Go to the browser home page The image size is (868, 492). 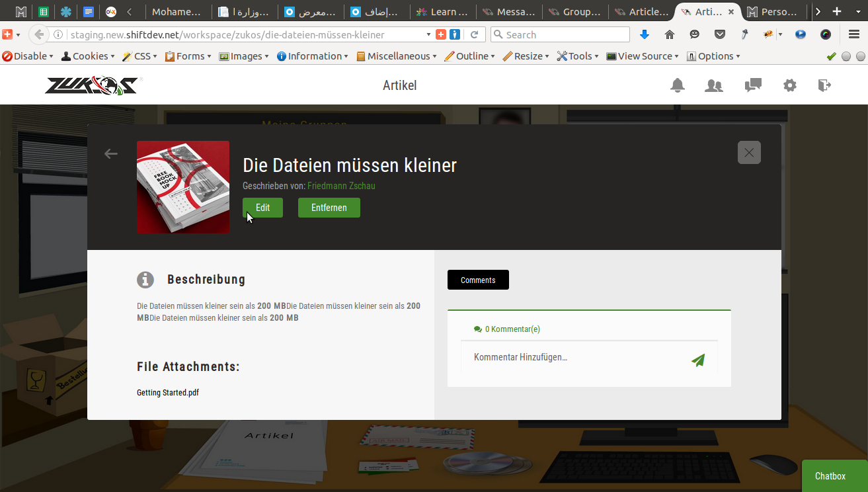[x=669, y=34]
